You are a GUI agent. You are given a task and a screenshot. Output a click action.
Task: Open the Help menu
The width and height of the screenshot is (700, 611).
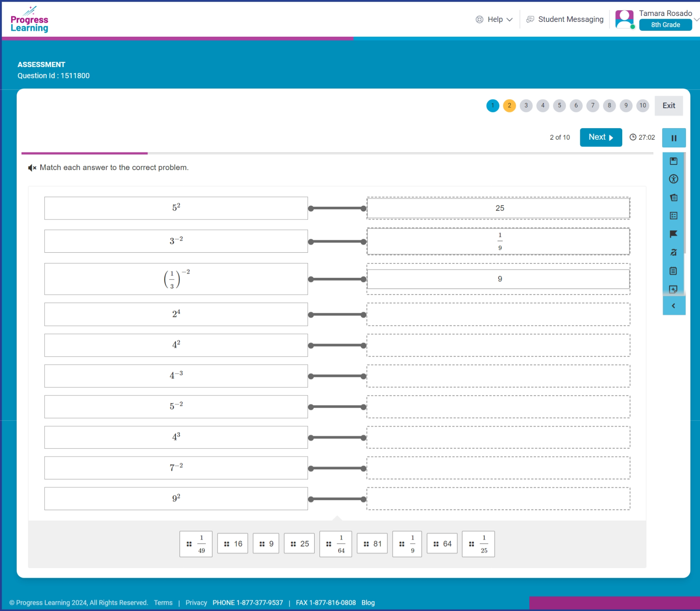pos(494,20)
